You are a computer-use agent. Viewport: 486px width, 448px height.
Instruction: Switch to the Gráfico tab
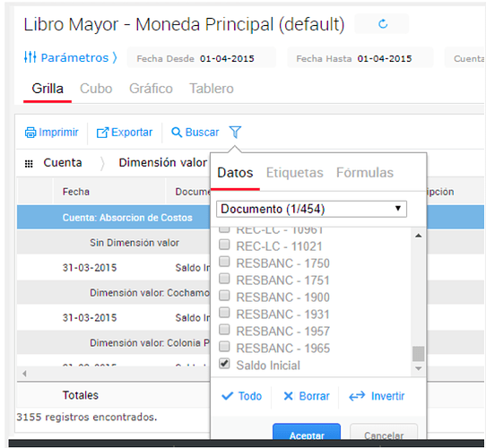[x=151, y=89]
